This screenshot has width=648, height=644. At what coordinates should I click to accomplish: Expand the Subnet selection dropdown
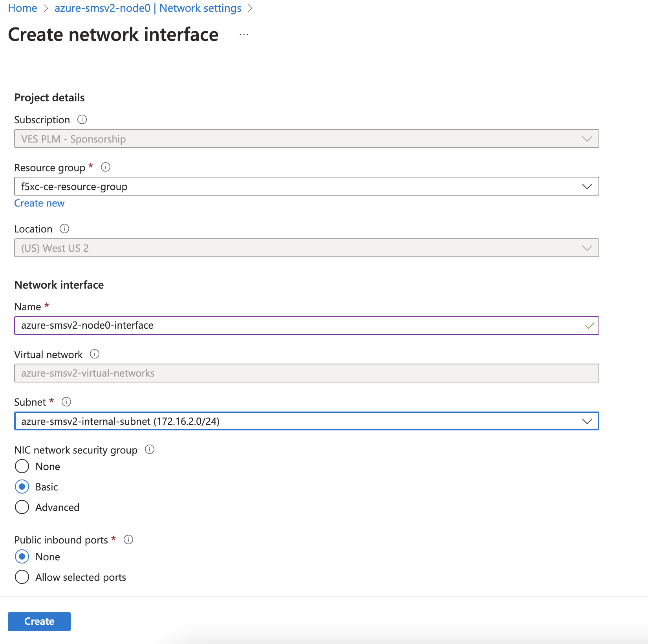point(587,421)
